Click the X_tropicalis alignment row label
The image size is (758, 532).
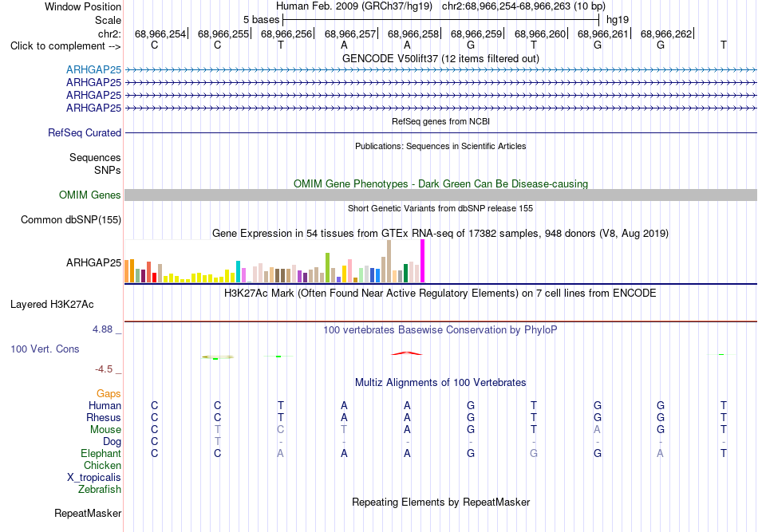coord(94,478)
